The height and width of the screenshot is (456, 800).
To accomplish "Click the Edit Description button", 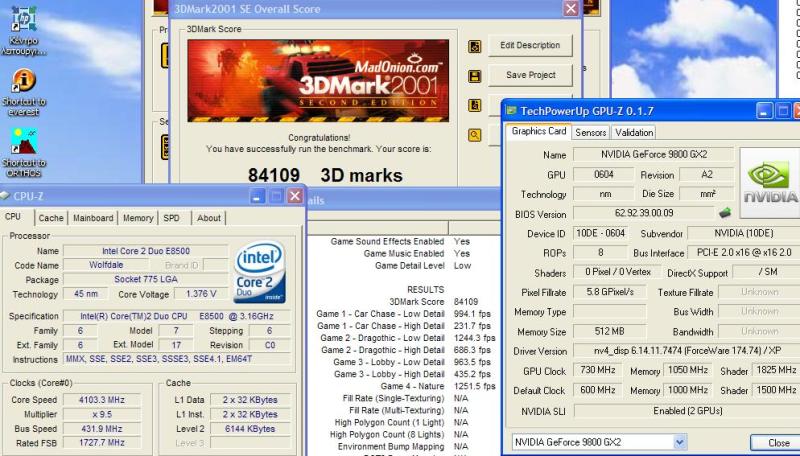I will tap(530, 45).
